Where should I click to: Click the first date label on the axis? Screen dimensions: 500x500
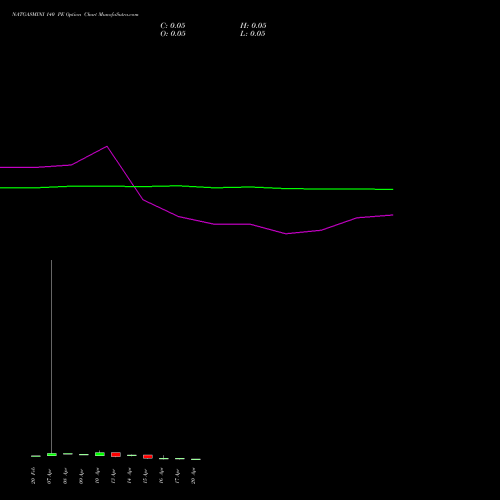(33, 476)
